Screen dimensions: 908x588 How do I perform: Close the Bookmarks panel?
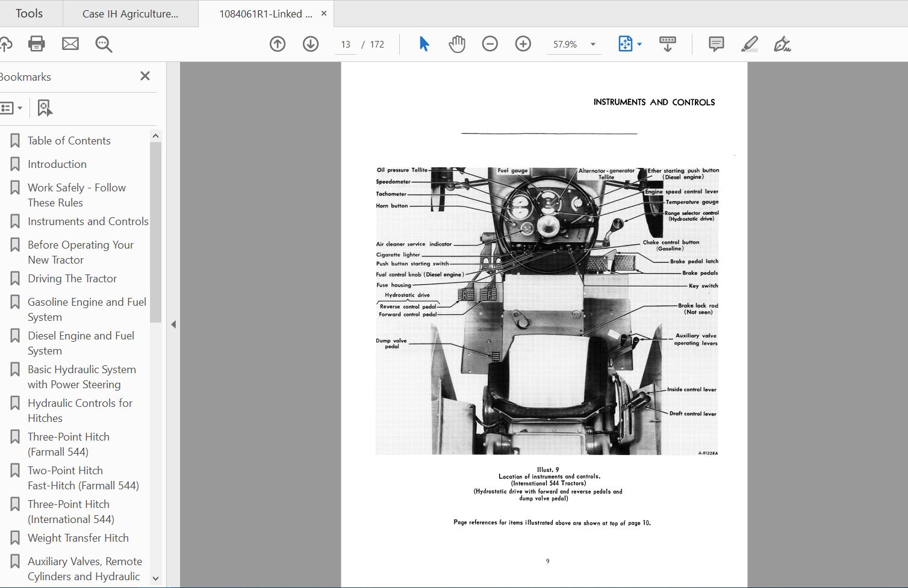coord(145,76)
